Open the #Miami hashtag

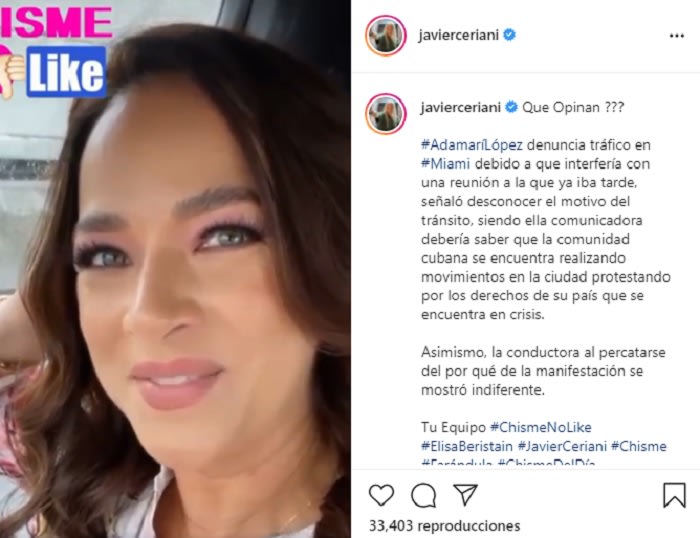(446, 164)
